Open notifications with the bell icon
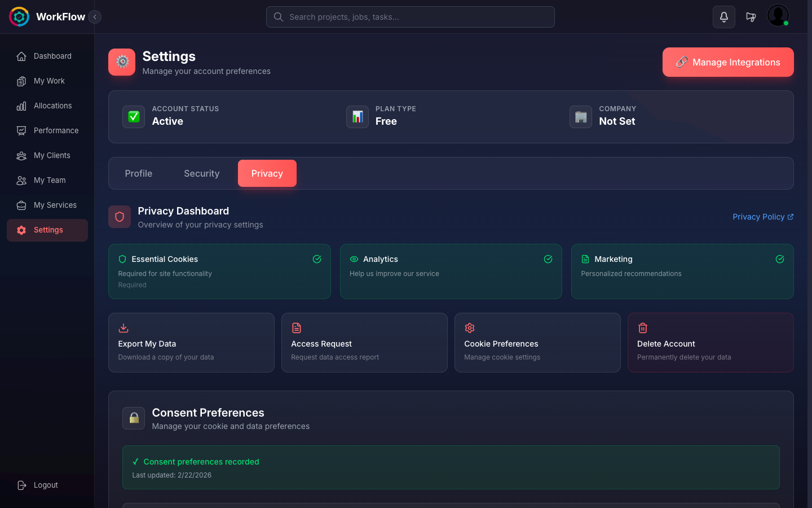This screenshot has height=508, width=812. 724,17
